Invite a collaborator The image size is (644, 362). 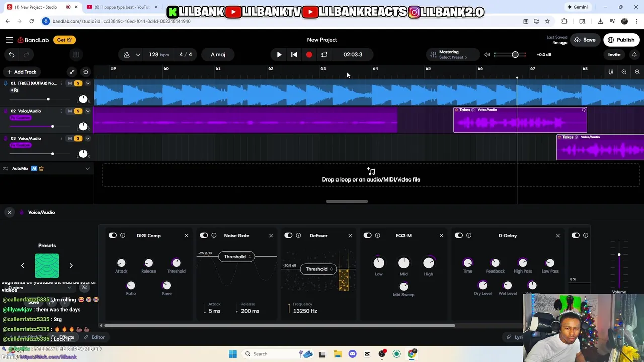pyautogui.click(x=614, y=54)
